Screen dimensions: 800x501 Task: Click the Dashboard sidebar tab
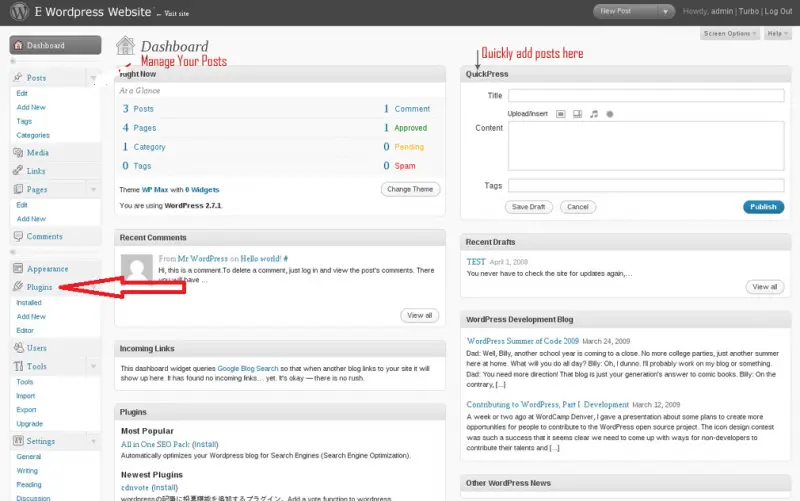point(55,45)
